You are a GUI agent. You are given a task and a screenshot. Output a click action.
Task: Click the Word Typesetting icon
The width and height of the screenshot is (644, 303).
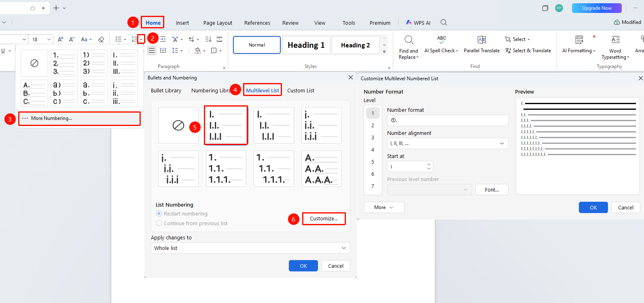coord(615,40)
